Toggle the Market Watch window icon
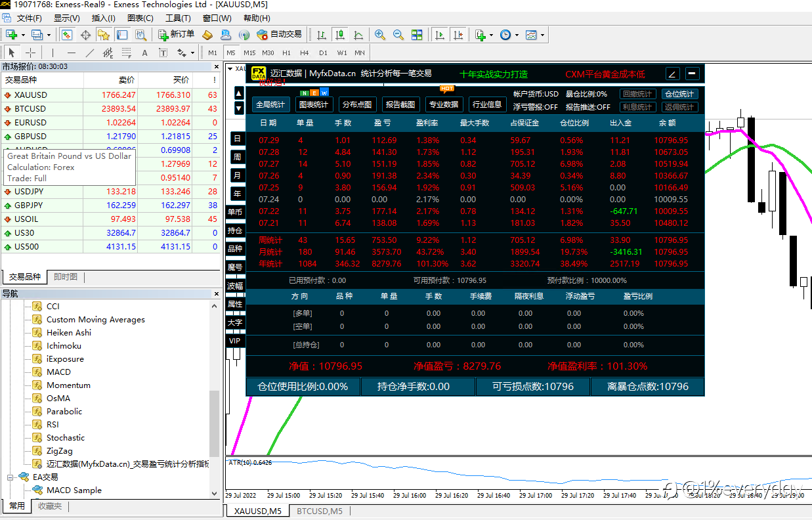This screenshot has height=520, width=812. coord(66,35)
